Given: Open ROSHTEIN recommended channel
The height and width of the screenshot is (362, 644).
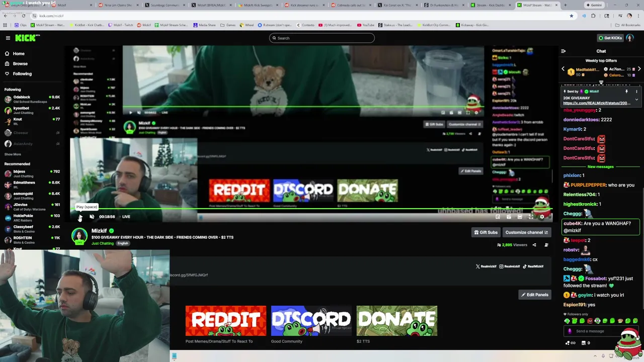Looking at the screenshot, I should tap(32, 240).
